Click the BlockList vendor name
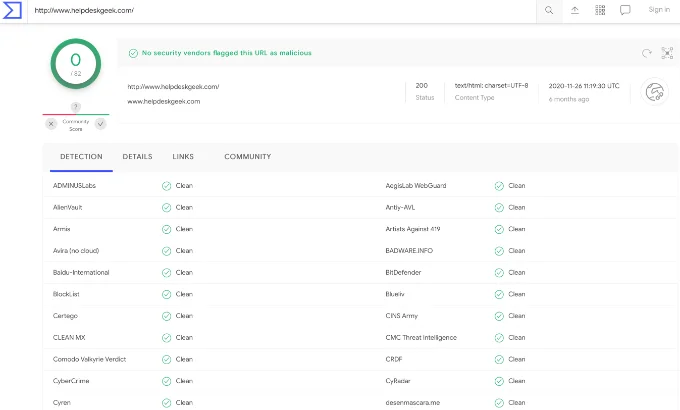Viewport: 680px width, 410px height. 66,294
